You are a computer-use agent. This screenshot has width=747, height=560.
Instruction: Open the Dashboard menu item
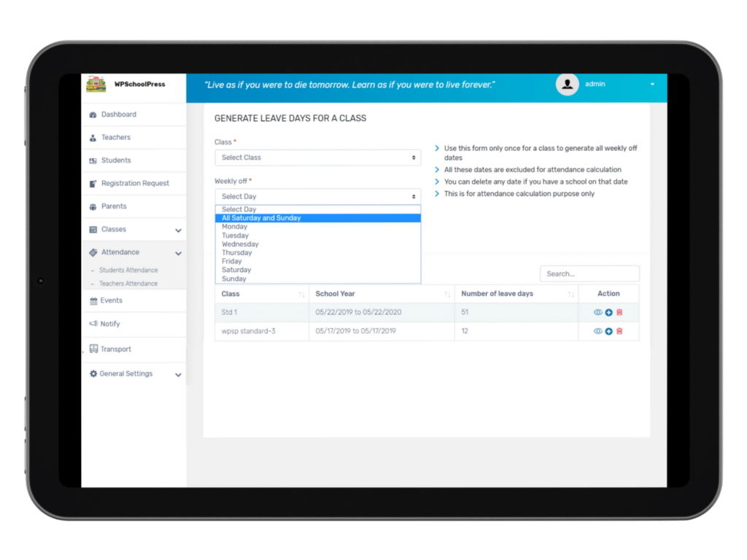[x=118, y=114]
